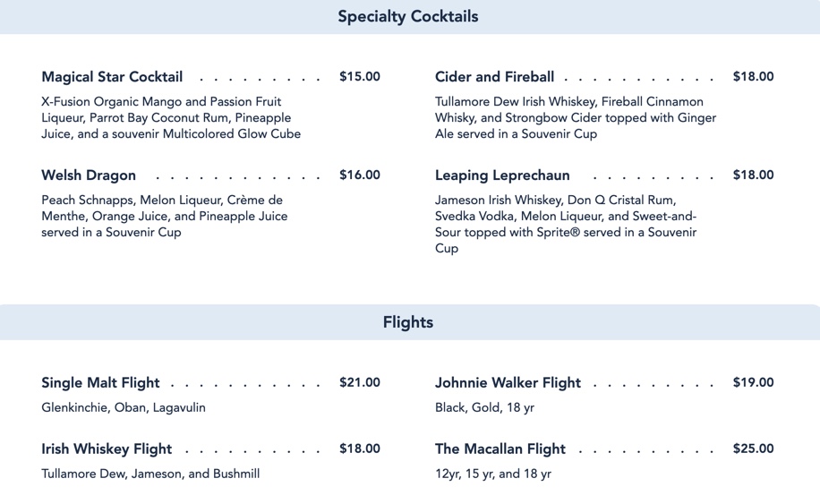Click the Magical Star Cocktail ingredients description

pyautogui.click(x=170, y=118)
